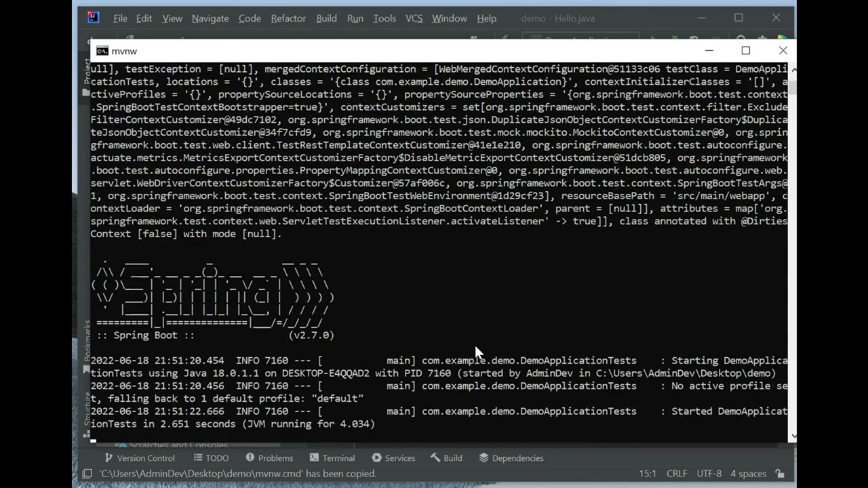Click the Terminal prompt icon

(315, 458)
